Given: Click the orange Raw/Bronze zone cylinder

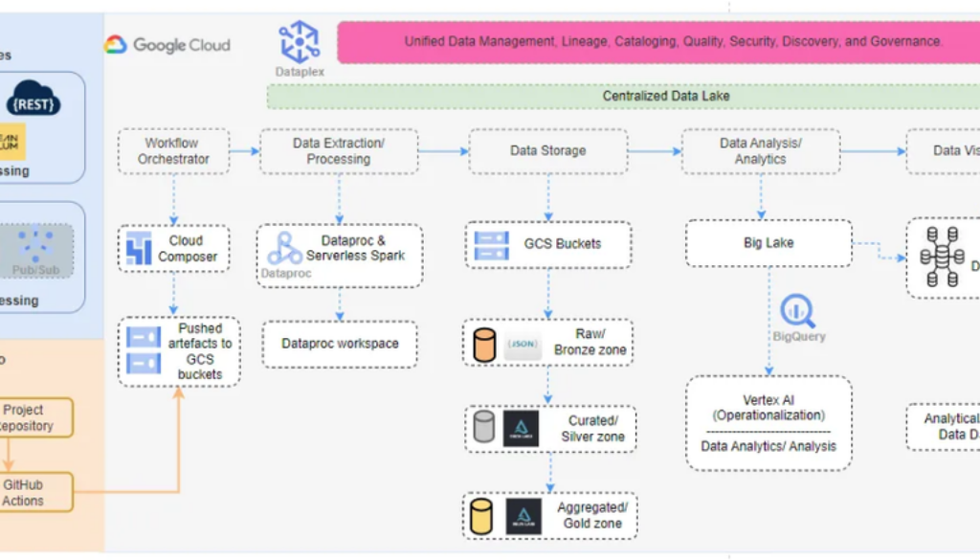Looking at the screenshot, I should [485, 344].
